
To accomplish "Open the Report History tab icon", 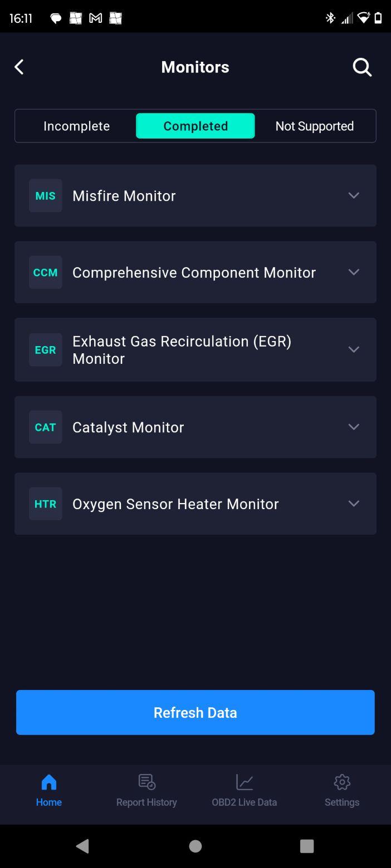I will 146,782.
